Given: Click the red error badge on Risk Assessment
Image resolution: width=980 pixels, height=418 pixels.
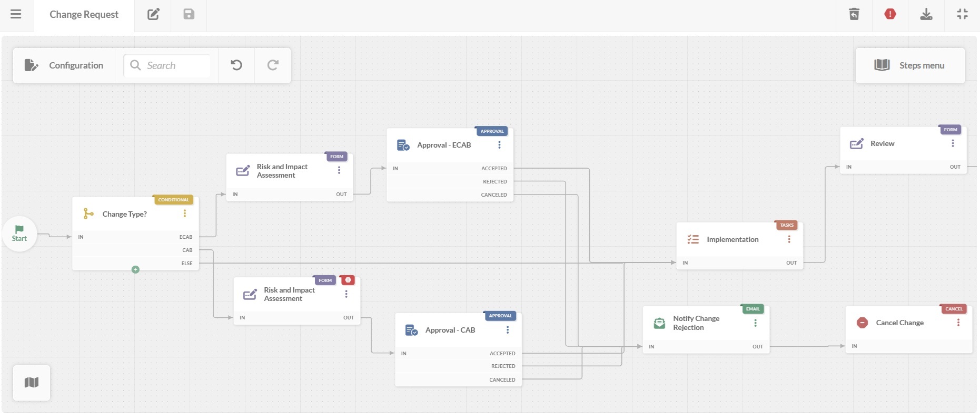Looking at the screenshot, I should (348, 280).
